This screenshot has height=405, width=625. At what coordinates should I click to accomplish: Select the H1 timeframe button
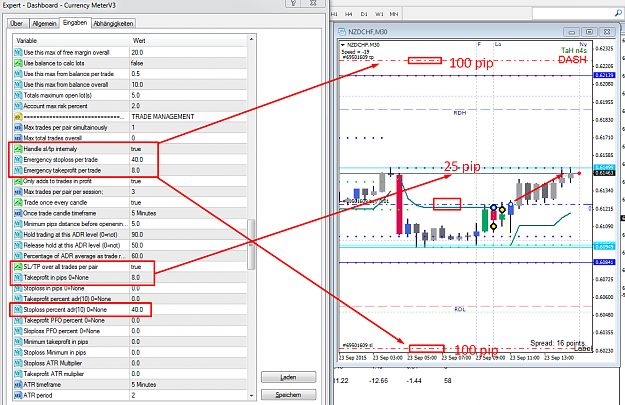[x=334, y=14]
